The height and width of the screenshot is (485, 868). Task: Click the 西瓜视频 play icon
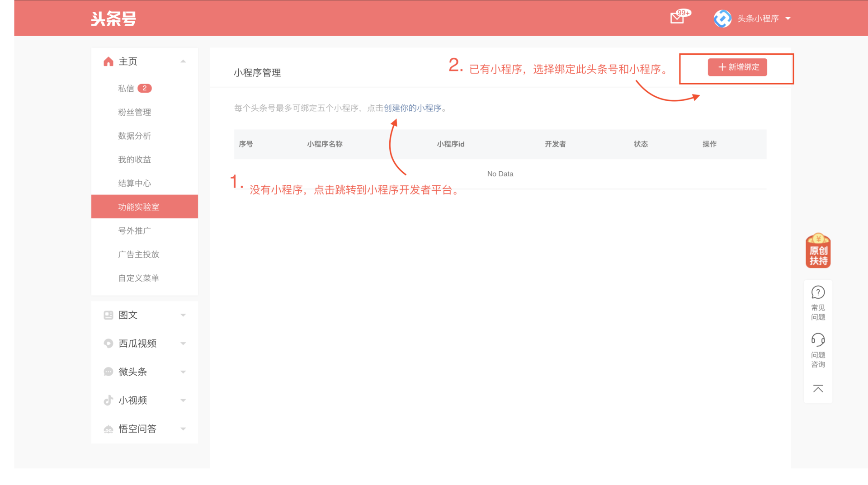(x=108, y=344)
